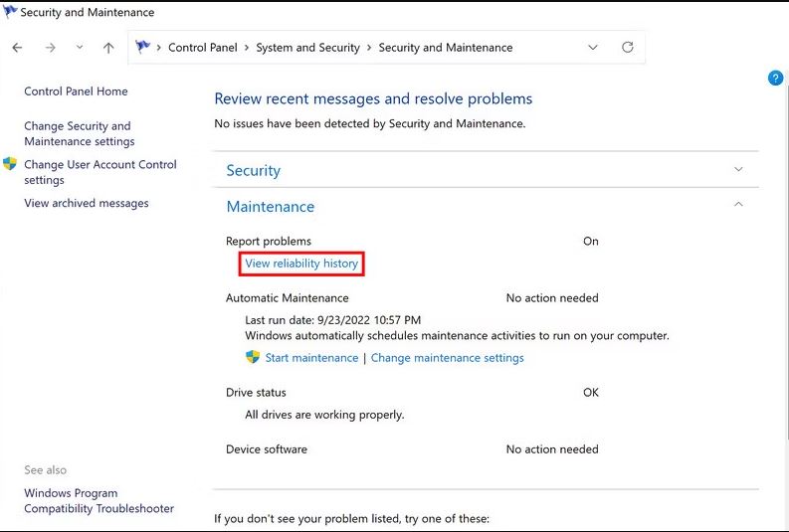Click the All drives are working properly text
This screenshot has height=532, width=789.
coord(324,415)
